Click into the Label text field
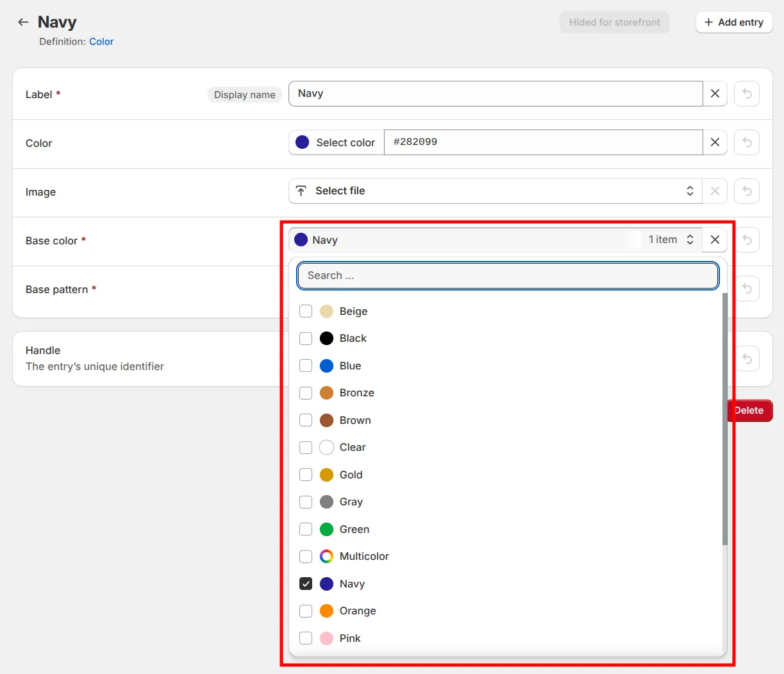Viewport: 784px width, 674px height. pyautogui.click(x=496, y=94)
